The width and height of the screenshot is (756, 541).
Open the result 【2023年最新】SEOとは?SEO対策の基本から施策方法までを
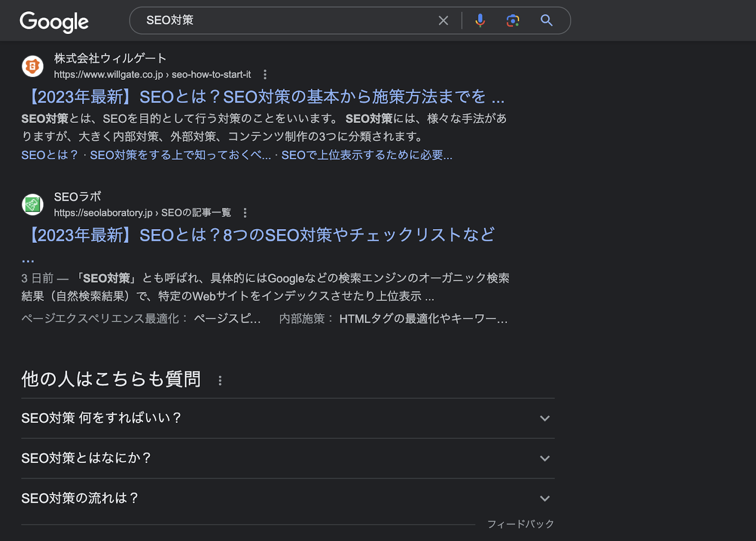(x=263, y=97)
